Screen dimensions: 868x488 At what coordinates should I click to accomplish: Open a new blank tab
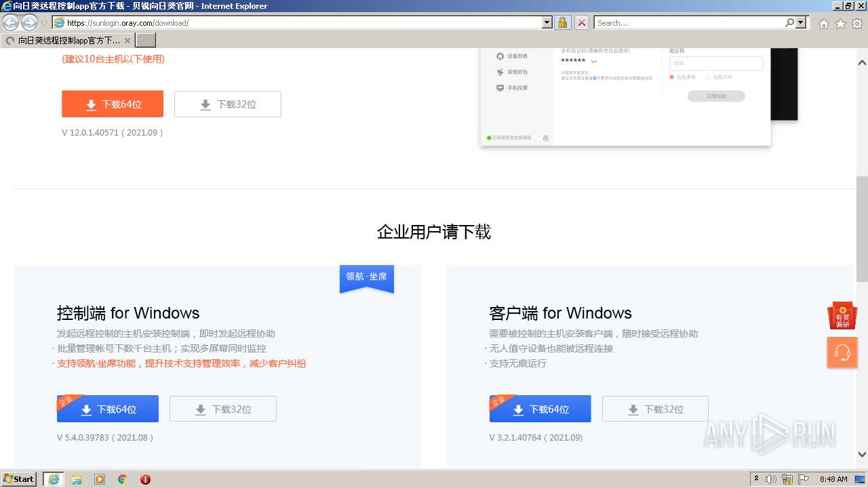click(146, 41)
